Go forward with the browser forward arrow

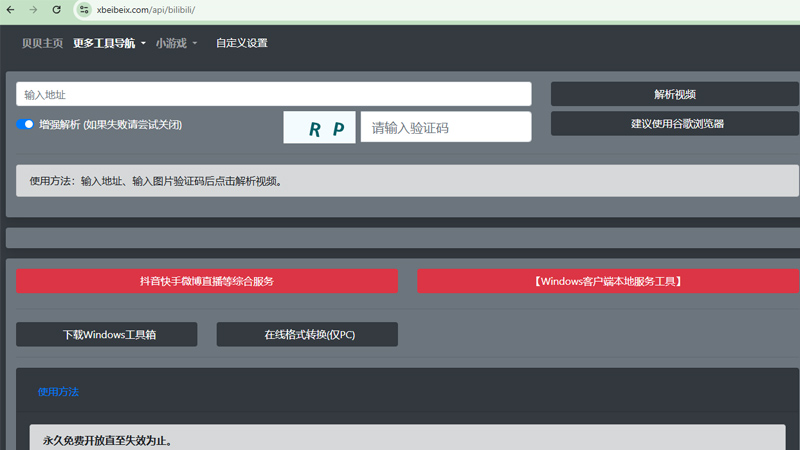[x=33, y=10]
